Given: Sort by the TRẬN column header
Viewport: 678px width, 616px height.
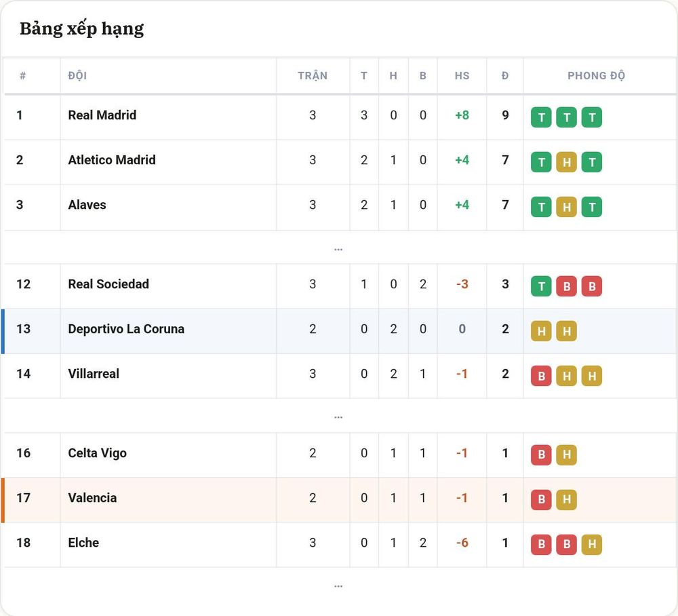Looking at the screenshot, I should (313, 76).
